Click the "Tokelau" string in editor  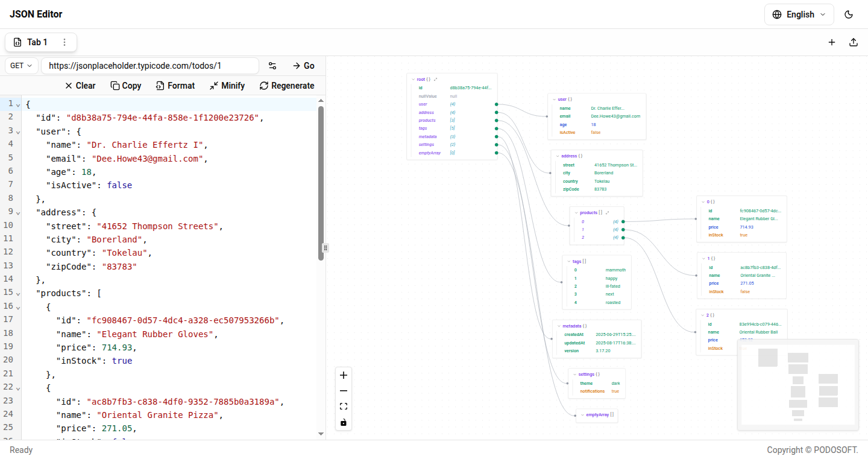pyautogui.click(x=124, y=253)
